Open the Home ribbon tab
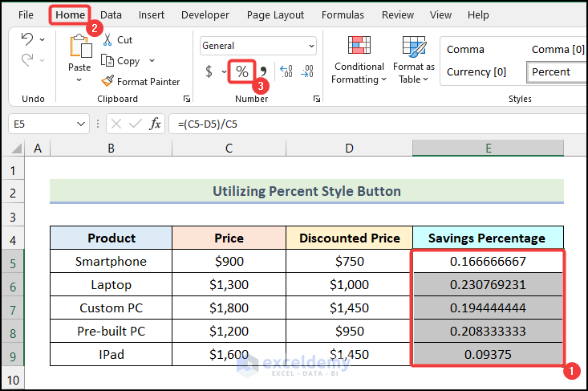Image resolution: width=588 pixels, height=391 pixels. click(x=71, y=14)
